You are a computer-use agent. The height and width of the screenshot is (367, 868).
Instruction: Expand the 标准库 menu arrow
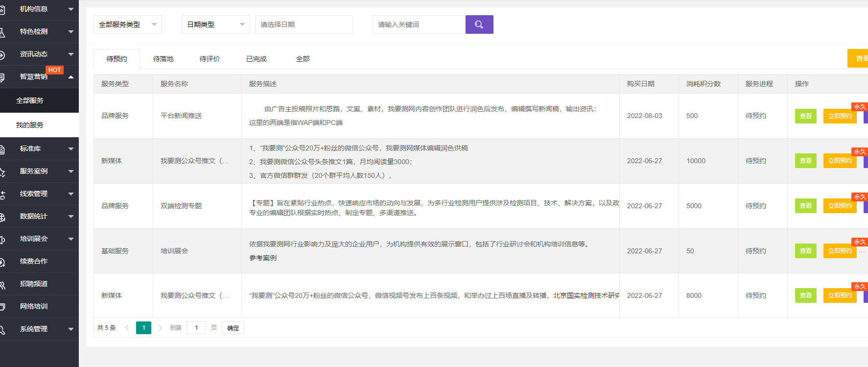(71, 149)
